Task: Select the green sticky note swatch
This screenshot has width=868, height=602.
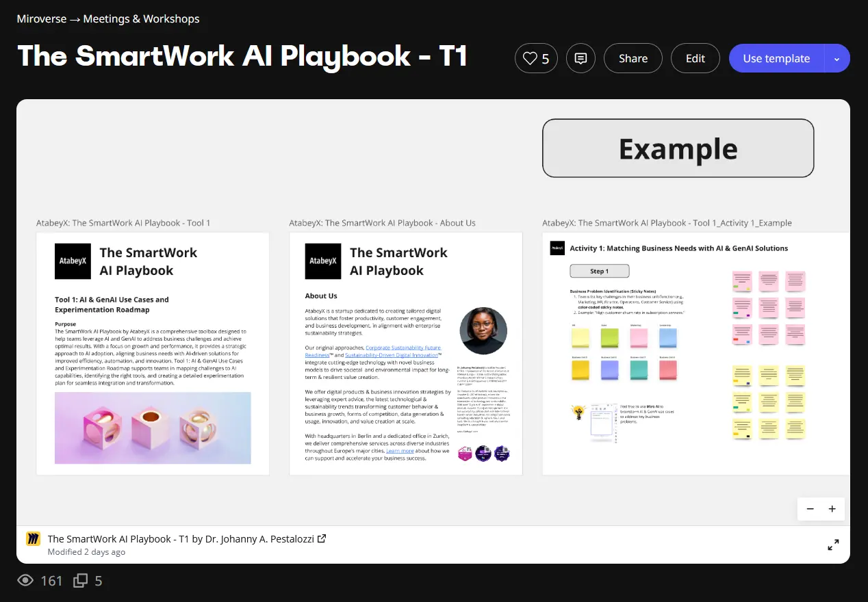Action: coord(609,337)
